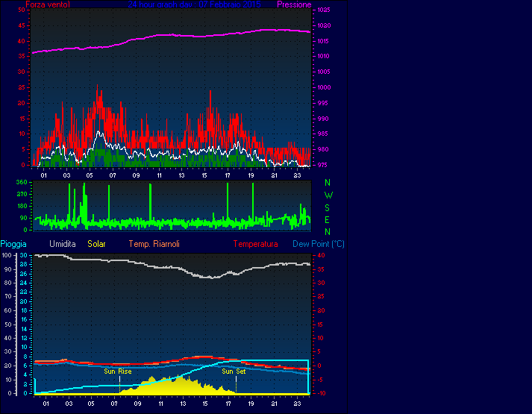The width and height of the screenshot is (532, 414).
Task: Click the 990 value on the pressure axis
Action: [x=322, y=119]
